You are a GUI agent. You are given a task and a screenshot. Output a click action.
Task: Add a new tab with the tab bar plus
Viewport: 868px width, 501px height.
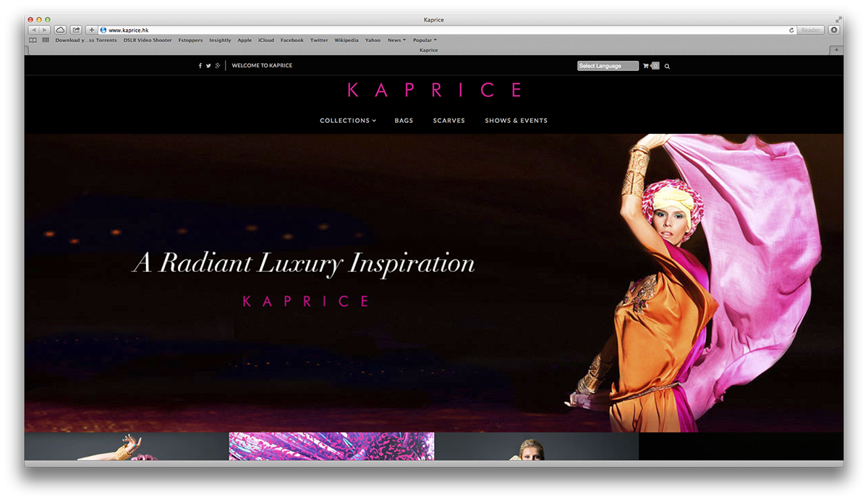[x=837, y=50]
